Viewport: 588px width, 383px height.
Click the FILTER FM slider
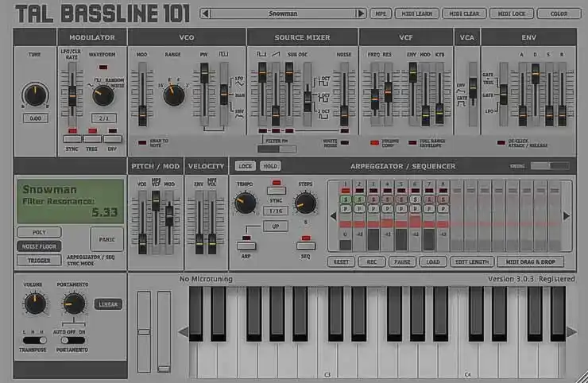pos(277,149)
